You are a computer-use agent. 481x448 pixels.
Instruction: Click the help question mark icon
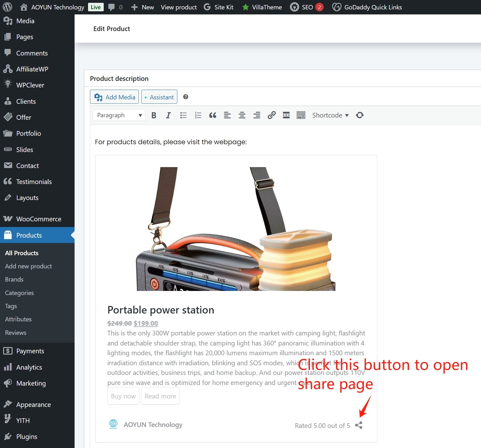186,97
